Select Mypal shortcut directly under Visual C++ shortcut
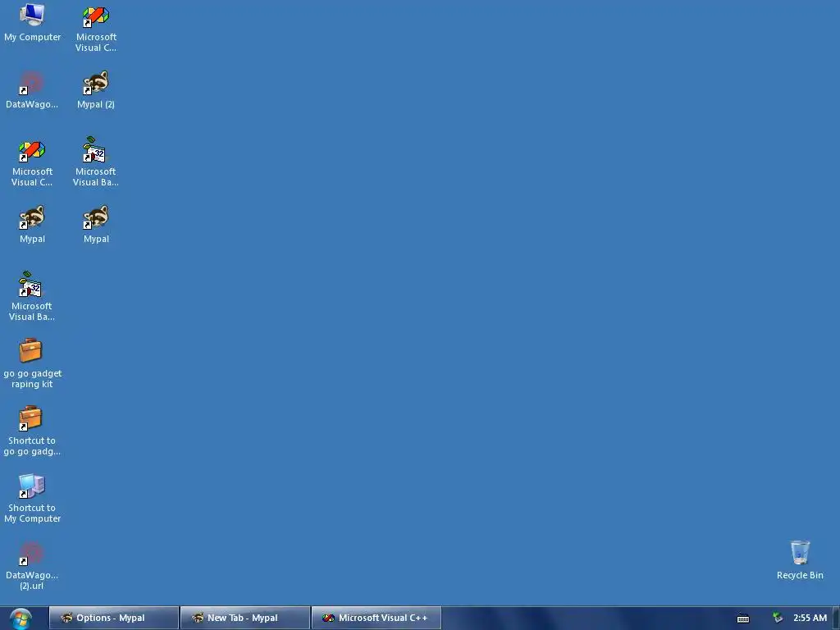This screenshot has height=630, width=840. (x=32, y=225)
